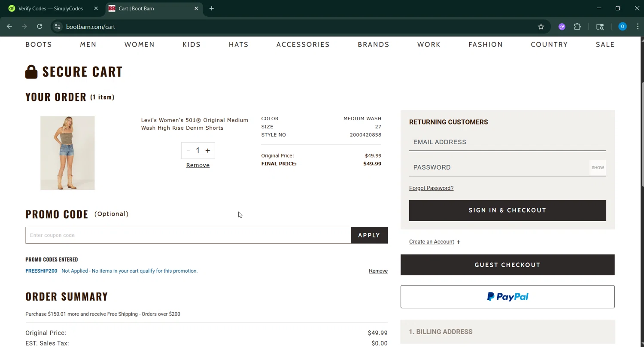
Task: Pay with the PayPal button
Action: 507,297
